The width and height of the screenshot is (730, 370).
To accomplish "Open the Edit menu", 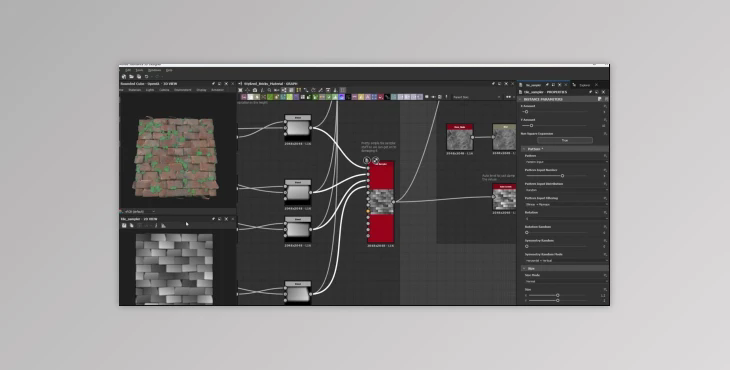I will [x=128, y=70].
